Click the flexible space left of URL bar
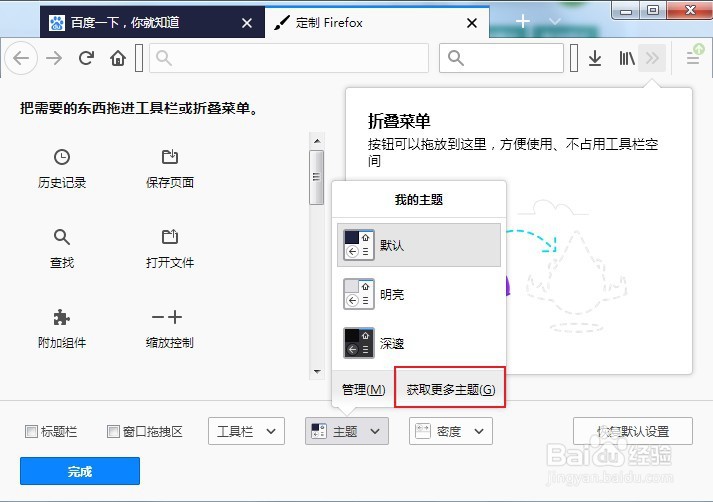 (x=139, y=58)
